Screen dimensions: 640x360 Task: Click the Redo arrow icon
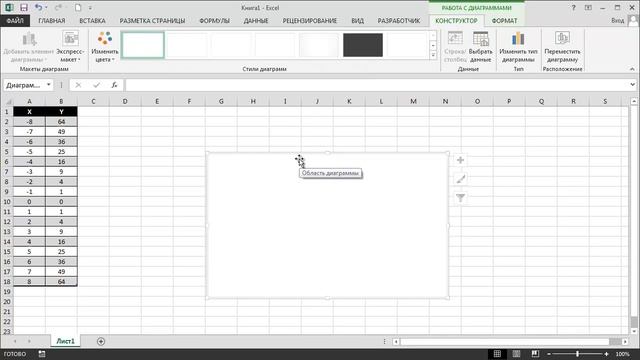(58, 8)
